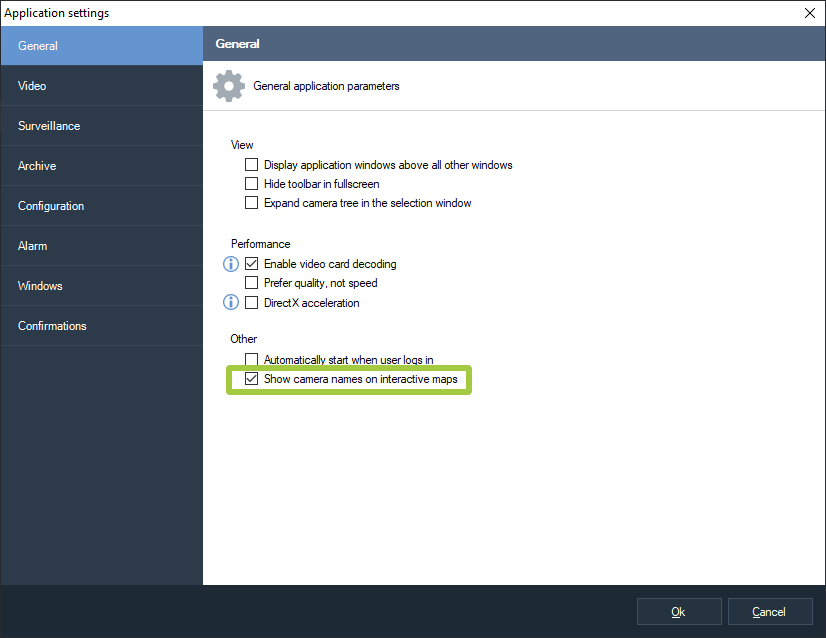The width and height of the screenshot is (826, 638).
Task: Turn on DirectX acceleration checkbox
Action: coord(252,303)
